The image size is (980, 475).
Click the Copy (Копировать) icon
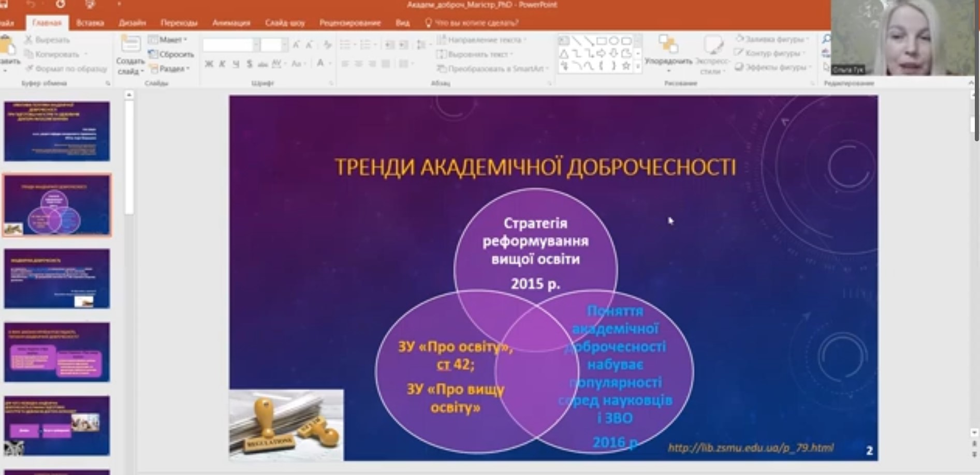click(x=28, y=54)
